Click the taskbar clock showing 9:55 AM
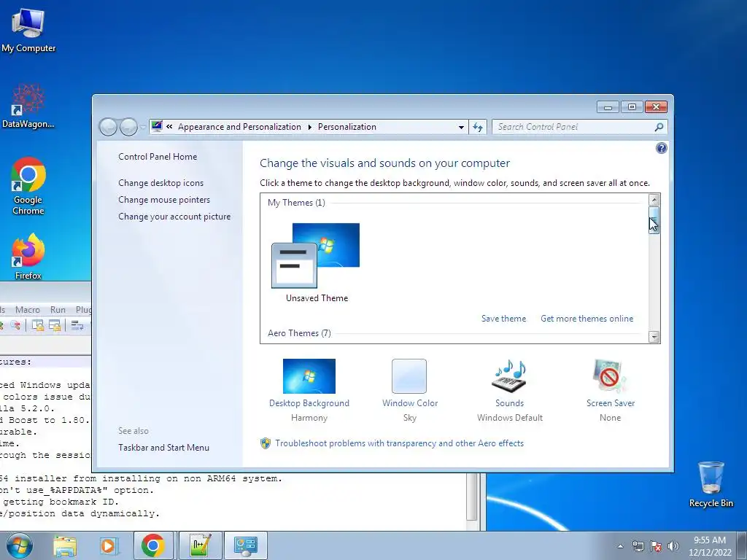The height and width of the screenshot is (560, 747). coord(710,546)
